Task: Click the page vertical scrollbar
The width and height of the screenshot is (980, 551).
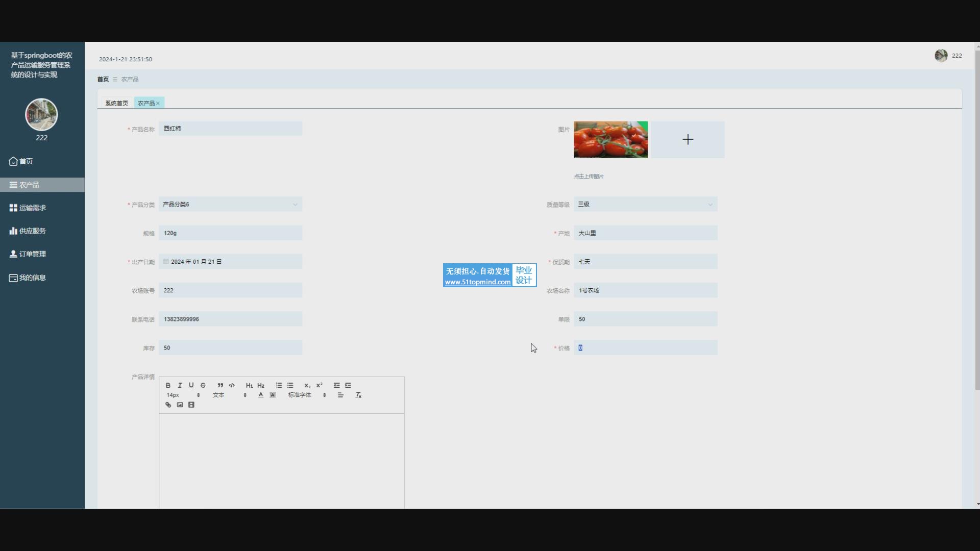Action: (977, 219)
